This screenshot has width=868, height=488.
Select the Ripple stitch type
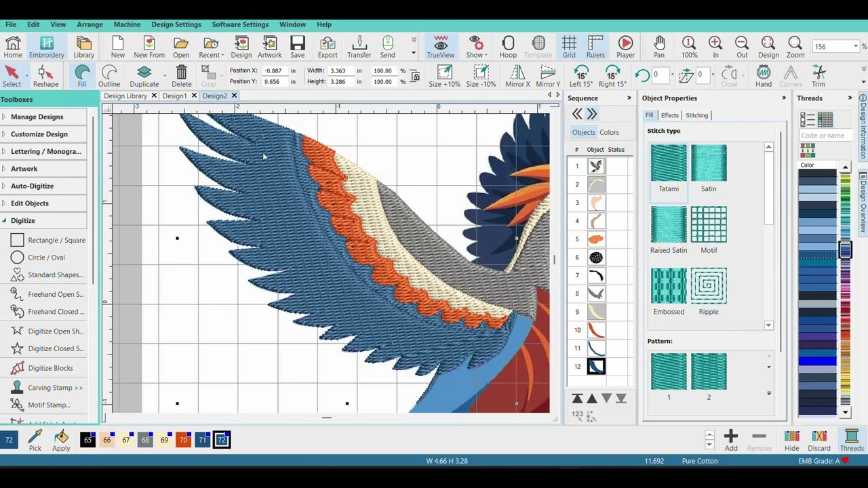(709, 291)
